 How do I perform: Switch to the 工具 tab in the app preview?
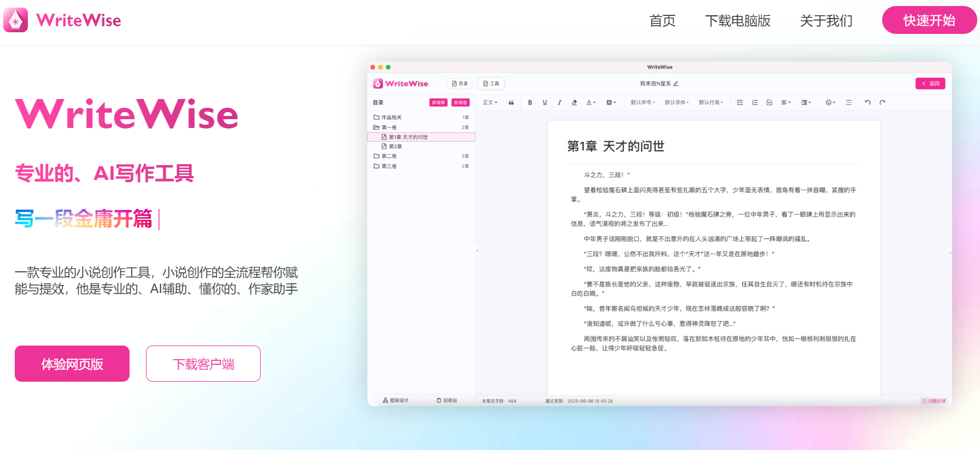click(491, 84)
